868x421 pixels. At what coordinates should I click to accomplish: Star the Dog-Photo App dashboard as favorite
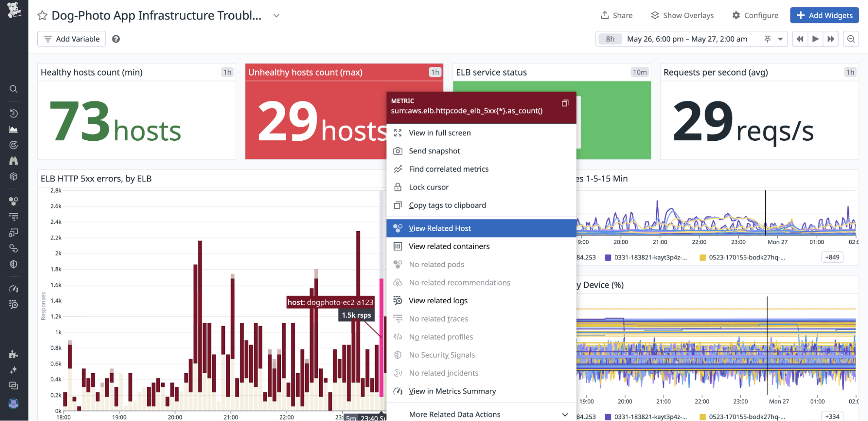click(42, 16)
